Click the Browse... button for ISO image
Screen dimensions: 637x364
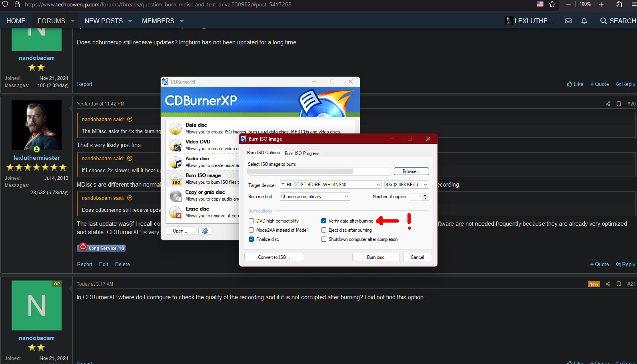pos(411,171)
